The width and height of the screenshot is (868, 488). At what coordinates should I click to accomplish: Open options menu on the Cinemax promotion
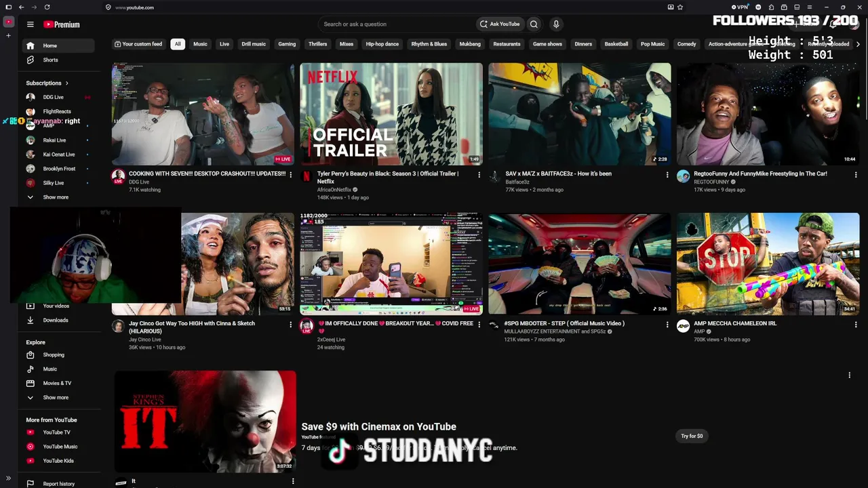click(x=849, y=375)
